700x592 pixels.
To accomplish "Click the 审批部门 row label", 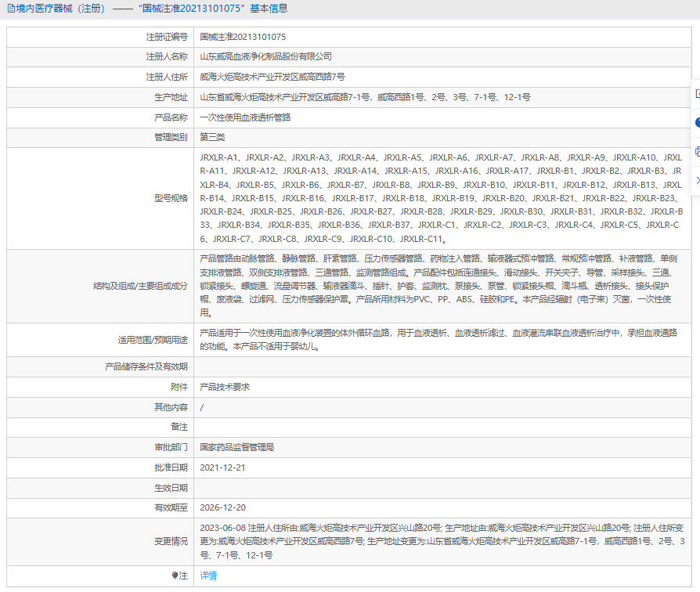I will coord(171,447).
